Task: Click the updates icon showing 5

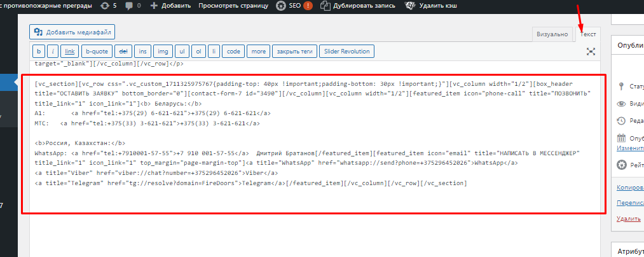Action: click(x=105, y=6)
